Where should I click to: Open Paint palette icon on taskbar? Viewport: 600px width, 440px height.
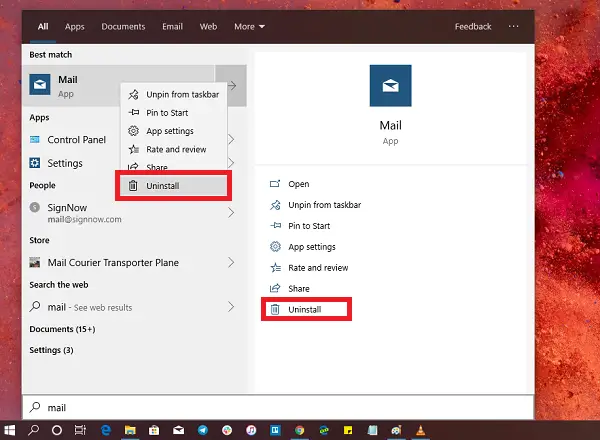click(396, 430)
